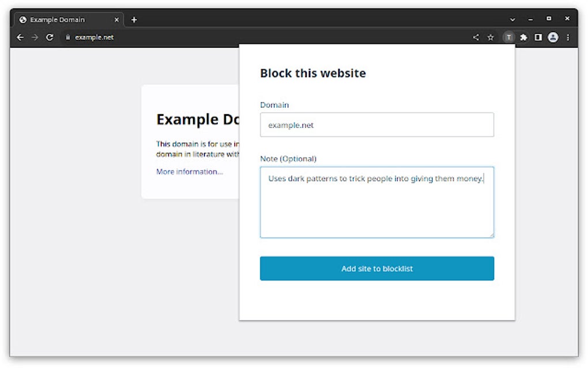Follow the More information link
Screen dimensions: 588x368
(189, 171)
